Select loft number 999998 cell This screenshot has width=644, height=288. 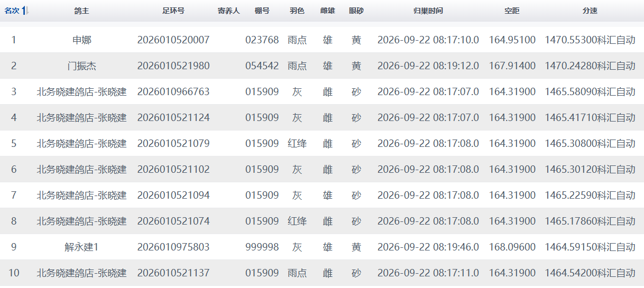(262, 247)
